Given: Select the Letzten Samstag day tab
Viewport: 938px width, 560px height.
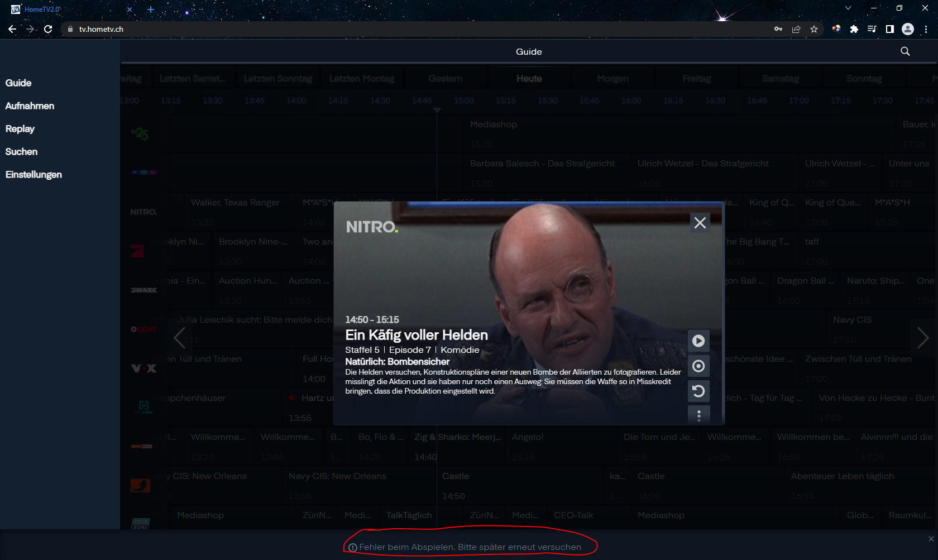Looking at the screenshot, I should [193, 79].
